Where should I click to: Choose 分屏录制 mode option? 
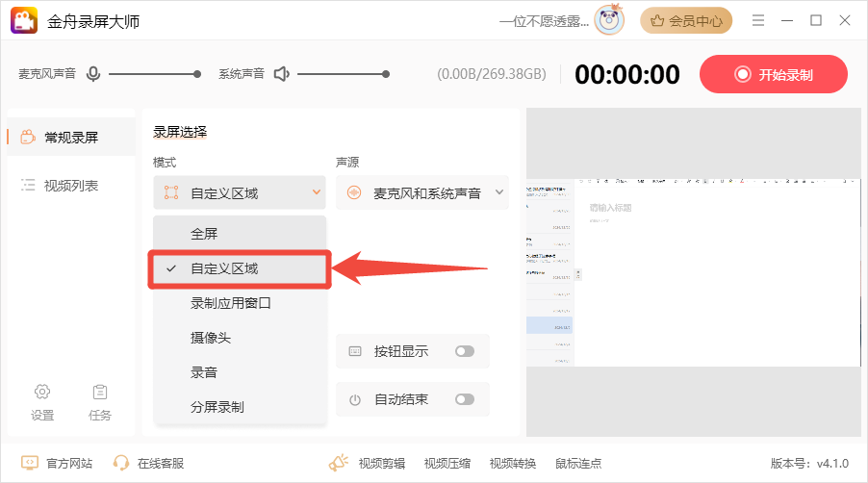click(x=240, y=407)
